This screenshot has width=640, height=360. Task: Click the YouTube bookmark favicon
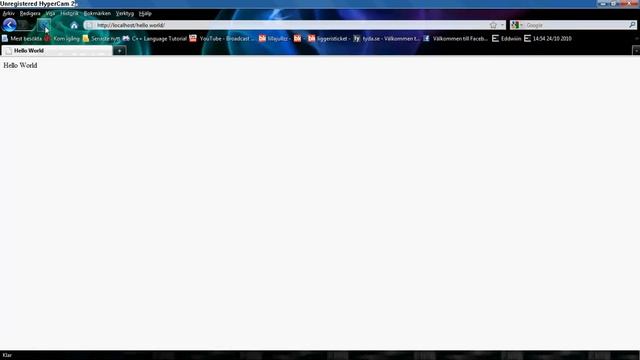click(x=193, y=38)
